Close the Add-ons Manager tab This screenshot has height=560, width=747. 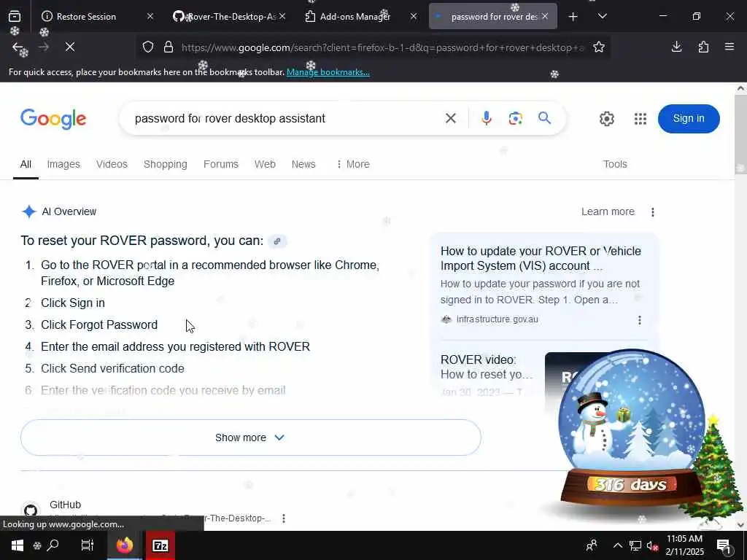(414, 16)
